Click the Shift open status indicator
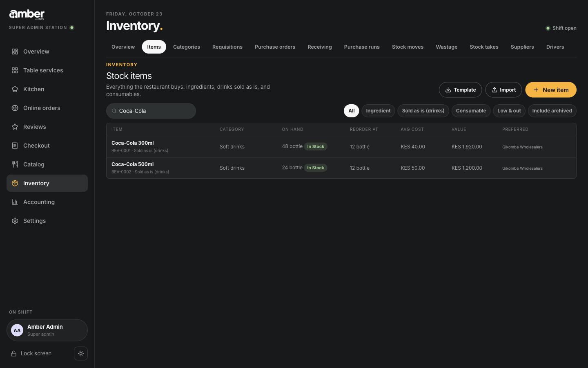This screenshot has height=368, width=588. [561, 28]
